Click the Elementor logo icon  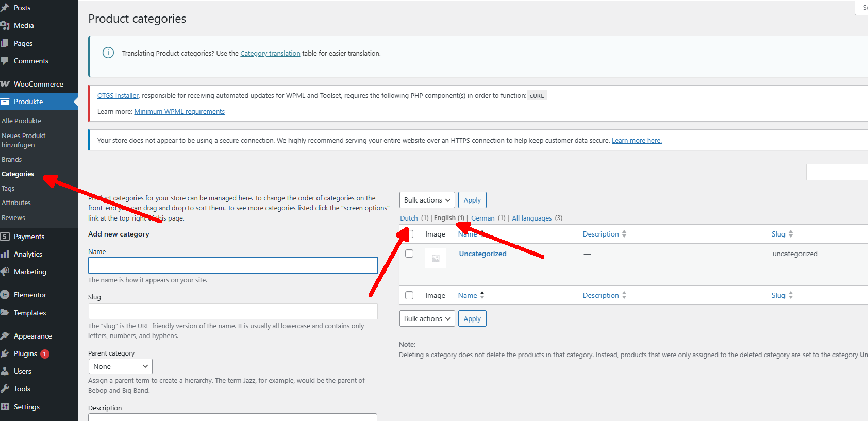[x=5, y=295]
